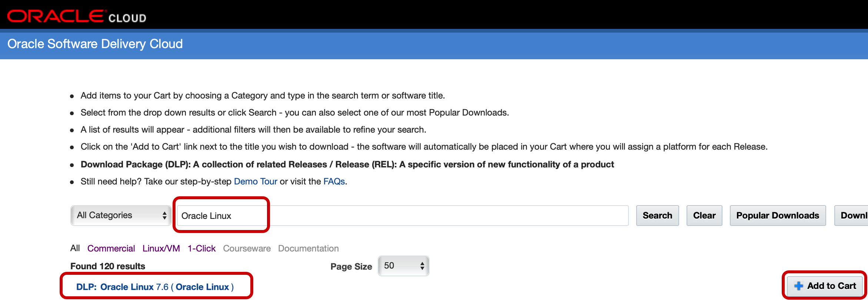Show the Documentation filter tab
The width and height of the screenshot is (868, 300).
click(x=308, y=249)
